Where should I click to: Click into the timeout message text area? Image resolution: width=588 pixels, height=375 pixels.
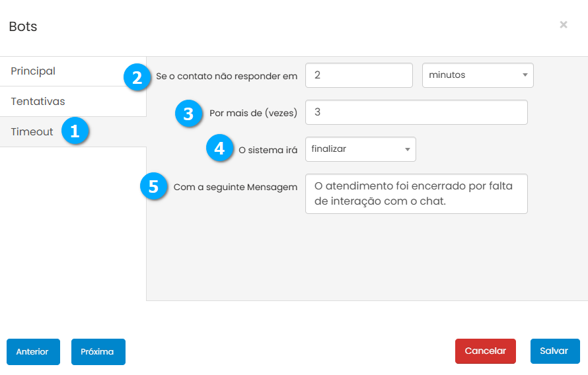416,194
